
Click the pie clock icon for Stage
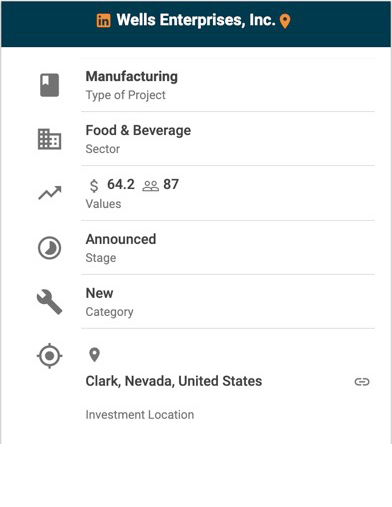point(49,248)
